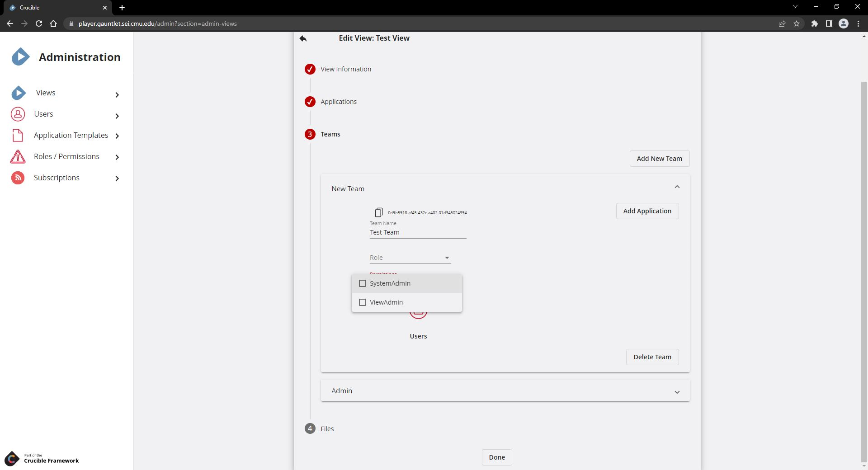Click the page vertical scrollbar
This screenshot has height=470, width=868.
point(864,271)
